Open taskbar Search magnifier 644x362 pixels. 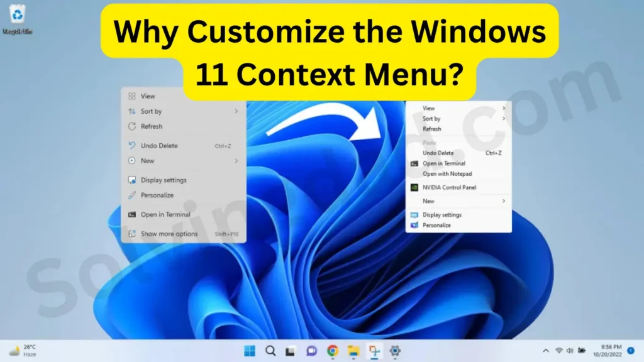[270, 351]
